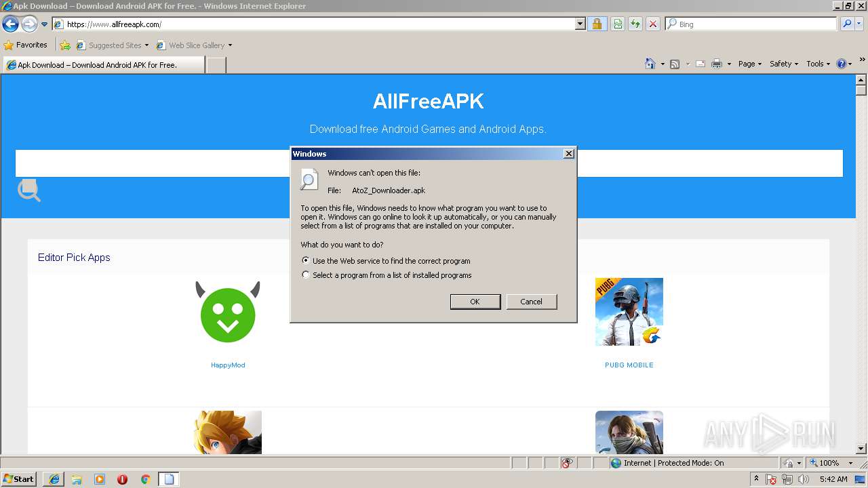868x488 pixels.
Task: Click the site search magnifier icon
Action: 29,190
